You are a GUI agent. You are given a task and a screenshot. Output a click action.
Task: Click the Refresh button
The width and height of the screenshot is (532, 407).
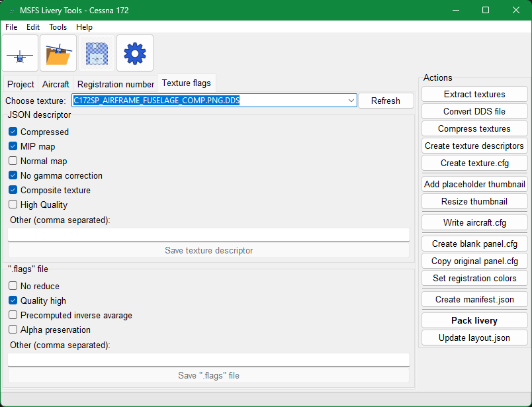(385, 101)
